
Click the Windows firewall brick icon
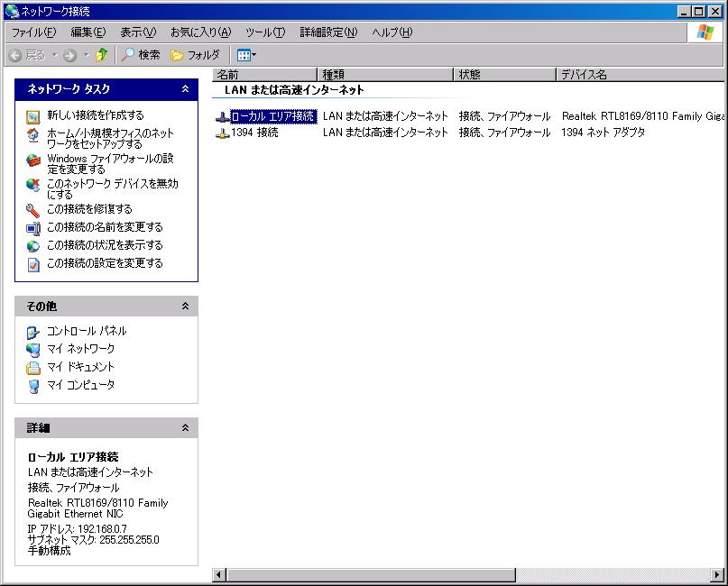click(33, 160)
